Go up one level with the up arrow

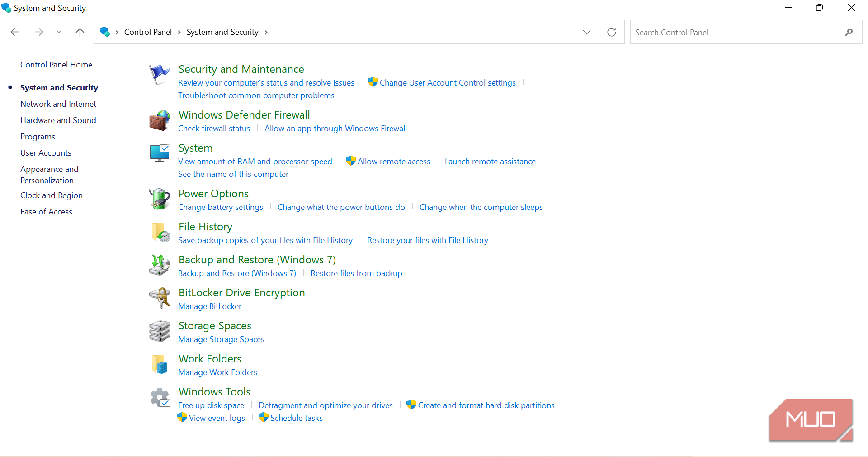80,32
